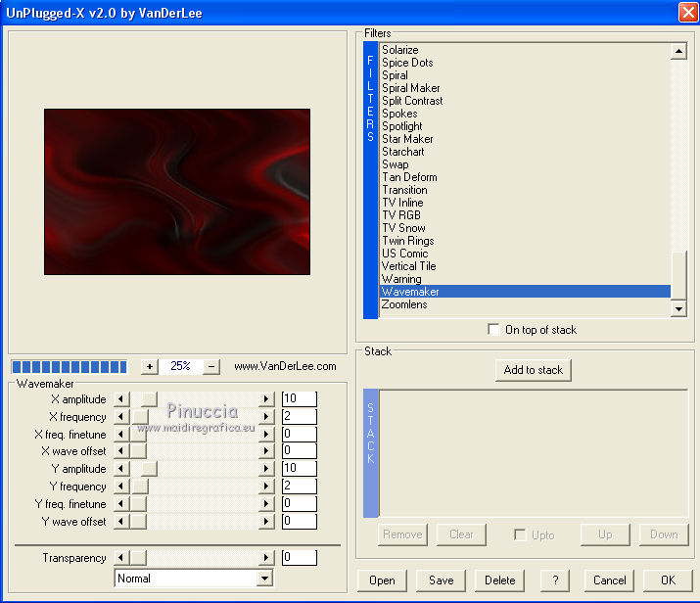Choose the Swap filter
Viewport: 700px width, 603px height.
pos(396,164)
